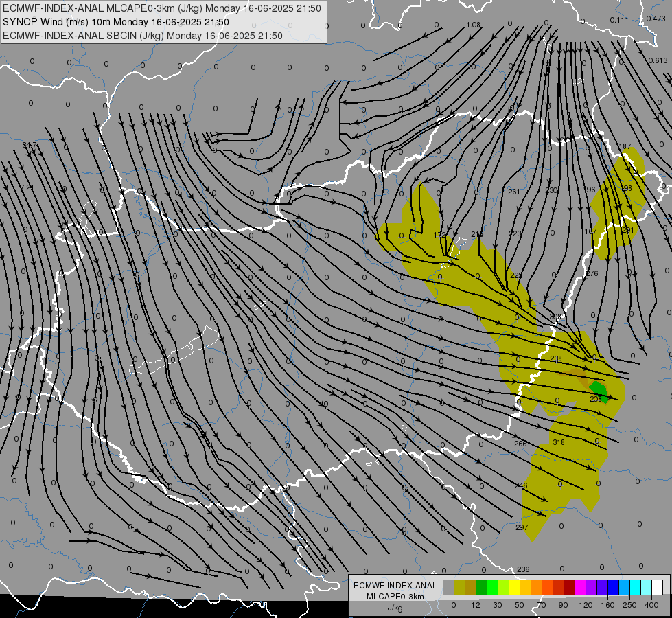Click the map value 236
The width and height of the screenshot is (672, 618).
tap(523, 569)
